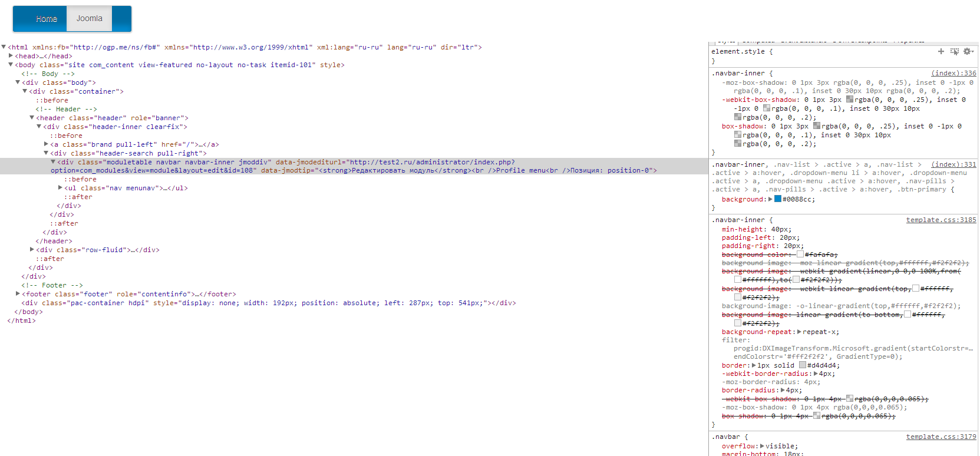Viewport: 980px width, 456px height.
Task: Expand the brand pull-left anchor node
Action: pos(46,144)
